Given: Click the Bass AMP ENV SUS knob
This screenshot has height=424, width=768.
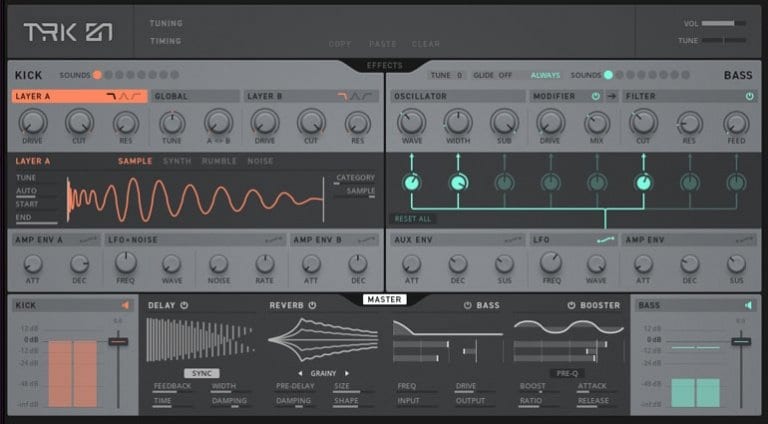Looking at the screenshot, I should coord(736,264).
